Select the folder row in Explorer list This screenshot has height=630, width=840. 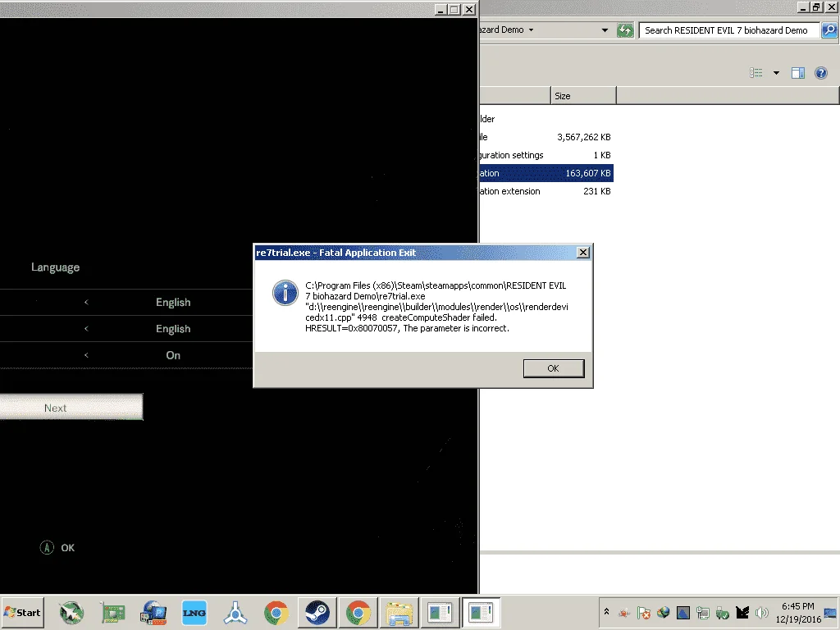(x=546, y=119)
